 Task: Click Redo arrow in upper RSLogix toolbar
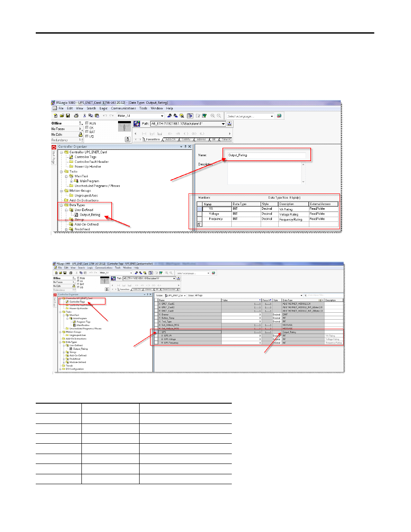[x=112, y=115]
